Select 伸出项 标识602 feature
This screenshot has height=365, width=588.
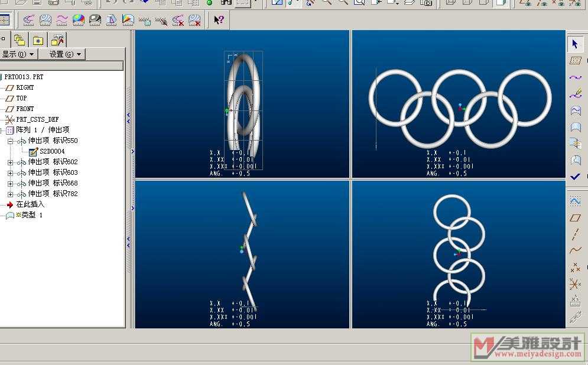(x=53, y=162)
